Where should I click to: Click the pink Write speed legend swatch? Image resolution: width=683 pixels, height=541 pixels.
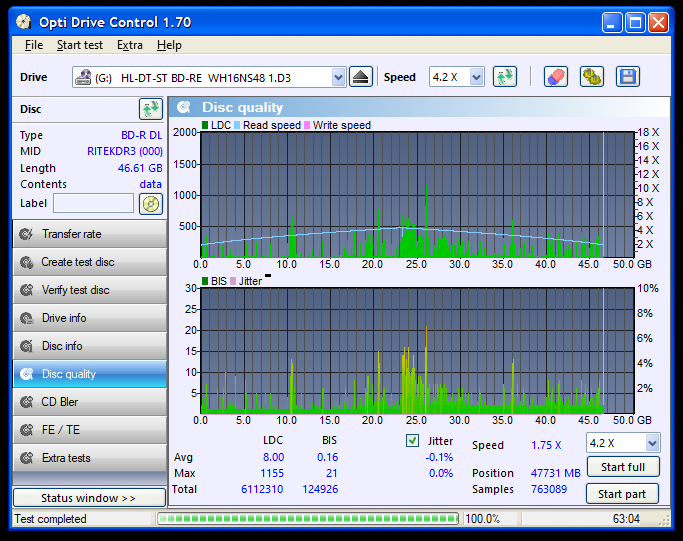click(x=307, y=125)
